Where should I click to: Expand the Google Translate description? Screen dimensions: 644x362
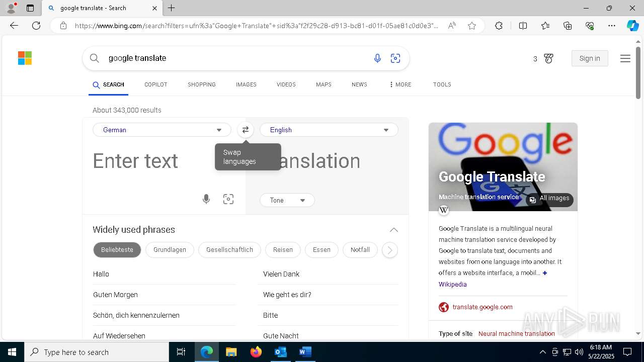pos(545,273)
